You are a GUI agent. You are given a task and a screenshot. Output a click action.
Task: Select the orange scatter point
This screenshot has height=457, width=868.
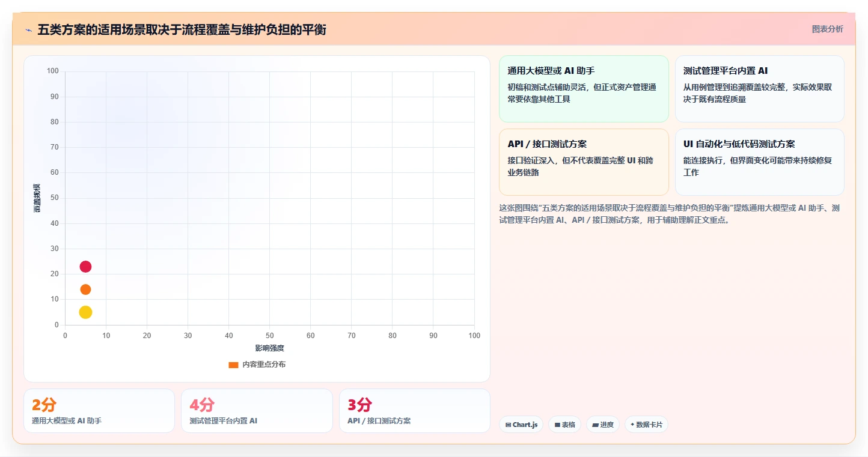[x=85, y=289]
